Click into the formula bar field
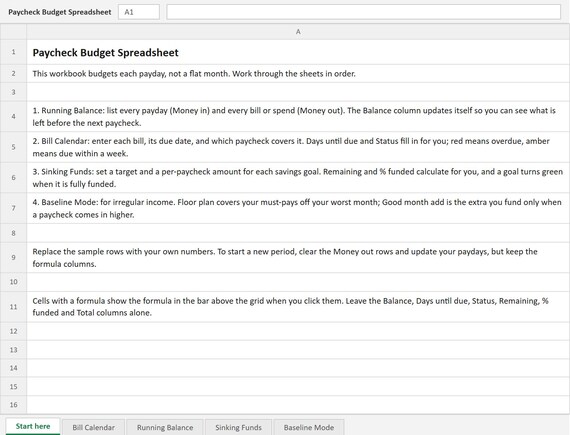Viewport: 570px width, 435px height. [x=364, y=12]
